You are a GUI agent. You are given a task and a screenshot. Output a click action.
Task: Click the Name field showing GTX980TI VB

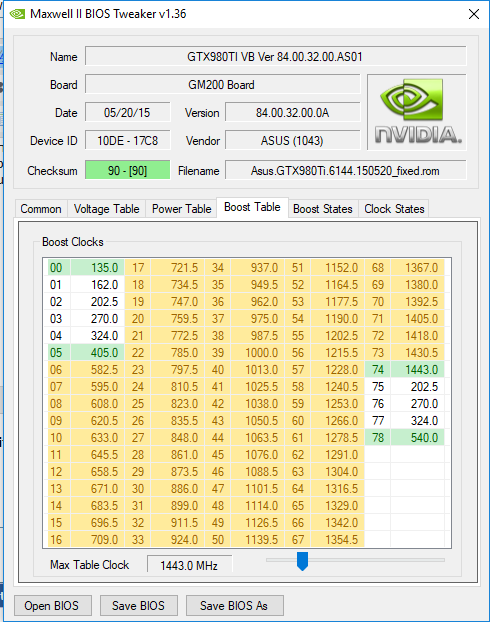click(275, 57)
